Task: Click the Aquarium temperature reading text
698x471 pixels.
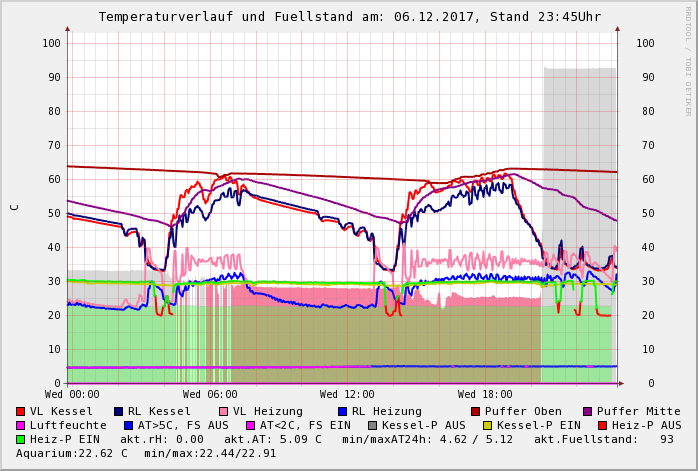Action: [72, 453]
